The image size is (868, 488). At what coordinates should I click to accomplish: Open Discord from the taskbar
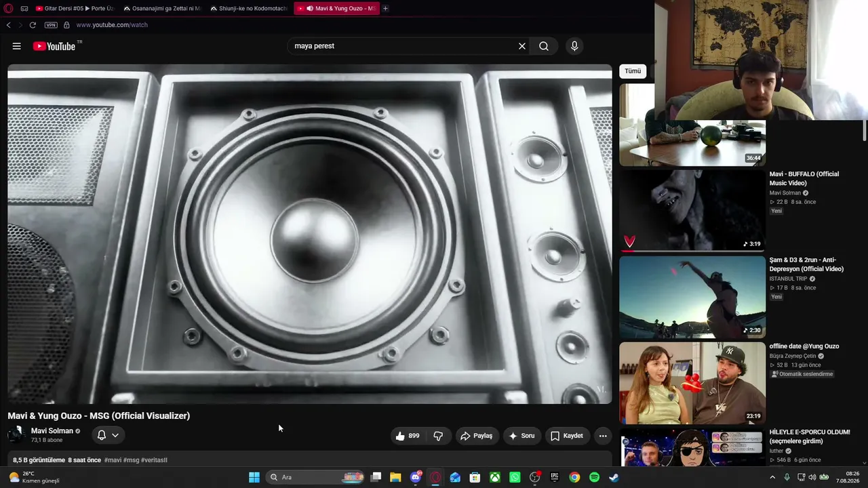click(416, 477)
